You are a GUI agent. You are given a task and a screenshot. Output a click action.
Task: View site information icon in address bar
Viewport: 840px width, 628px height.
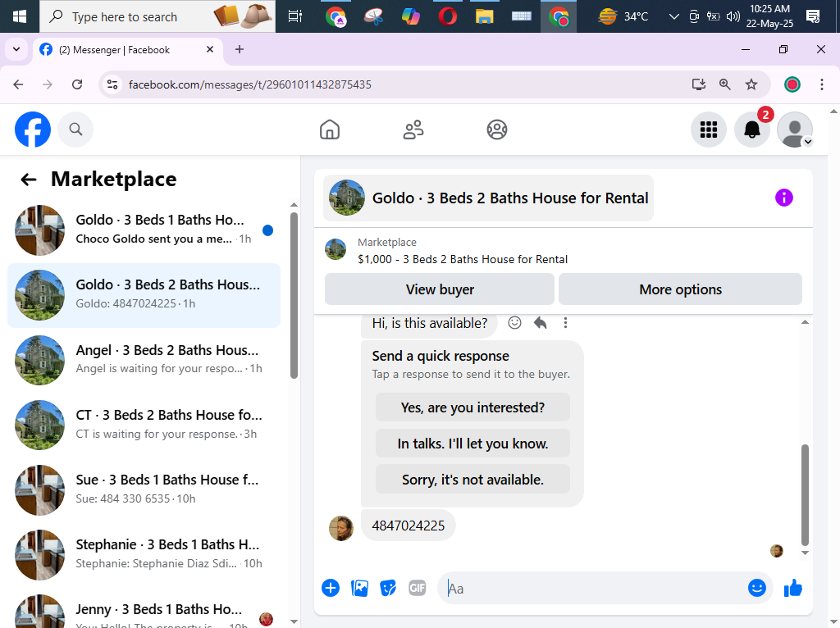(112, 84)
